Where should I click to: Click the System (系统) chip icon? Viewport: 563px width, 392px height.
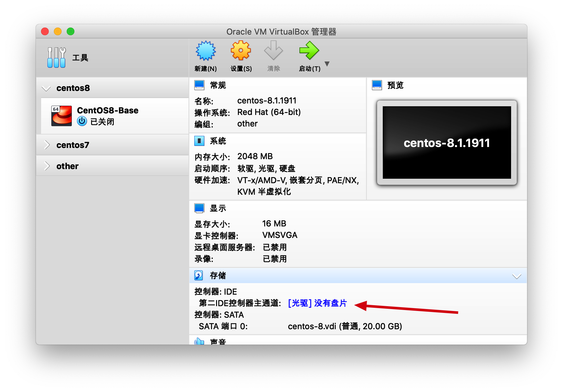point(199,141)
